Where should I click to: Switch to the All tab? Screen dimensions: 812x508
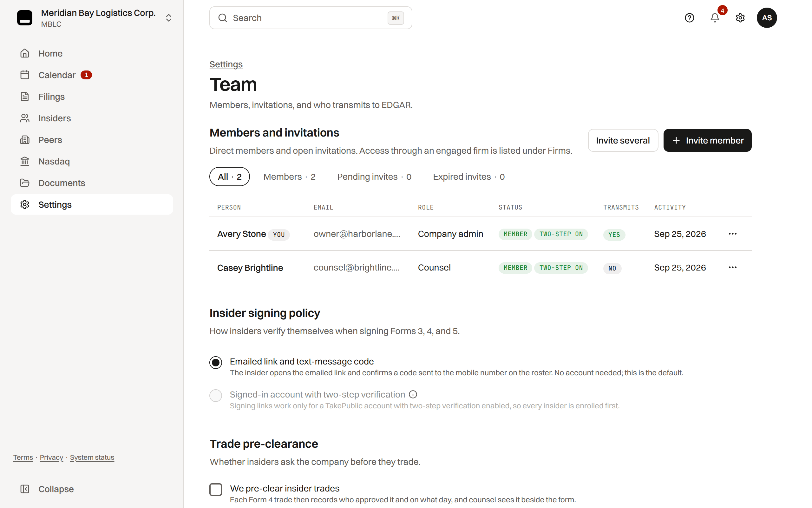pos(230,177)
